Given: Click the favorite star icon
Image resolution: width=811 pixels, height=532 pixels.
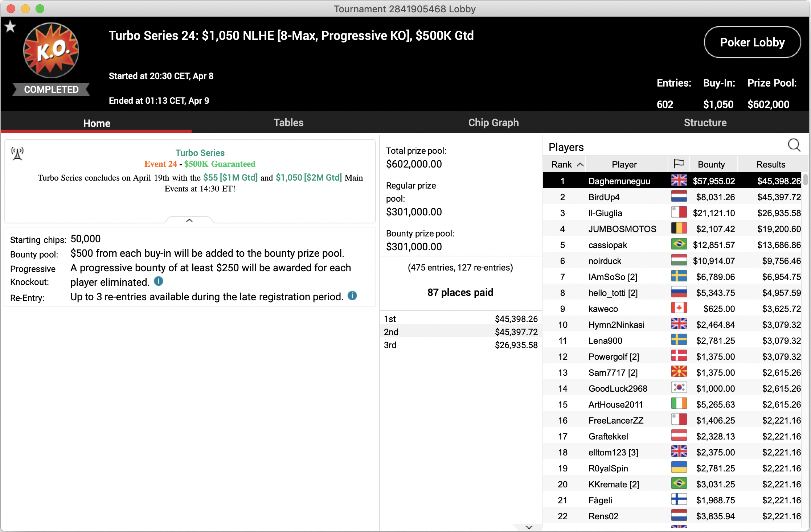Looking at the screenshot, I should [10, 26].
